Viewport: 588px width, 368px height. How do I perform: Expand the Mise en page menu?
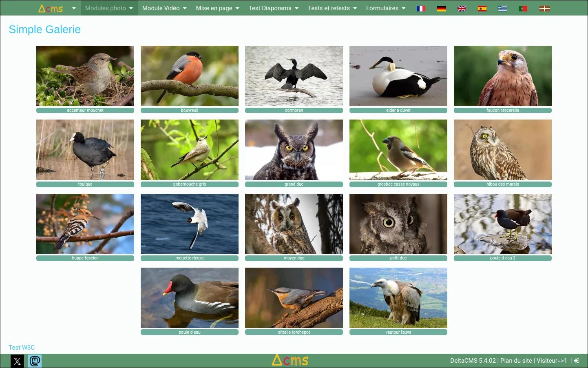click(217, 8)
